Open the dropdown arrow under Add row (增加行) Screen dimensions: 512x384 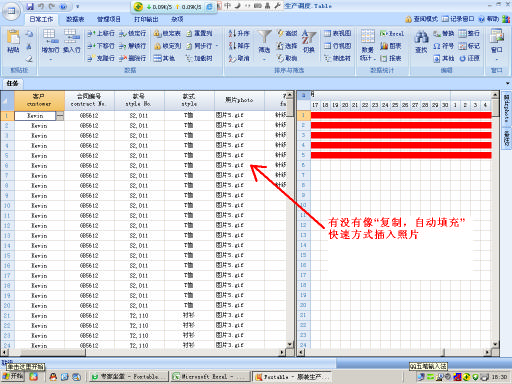51,60
